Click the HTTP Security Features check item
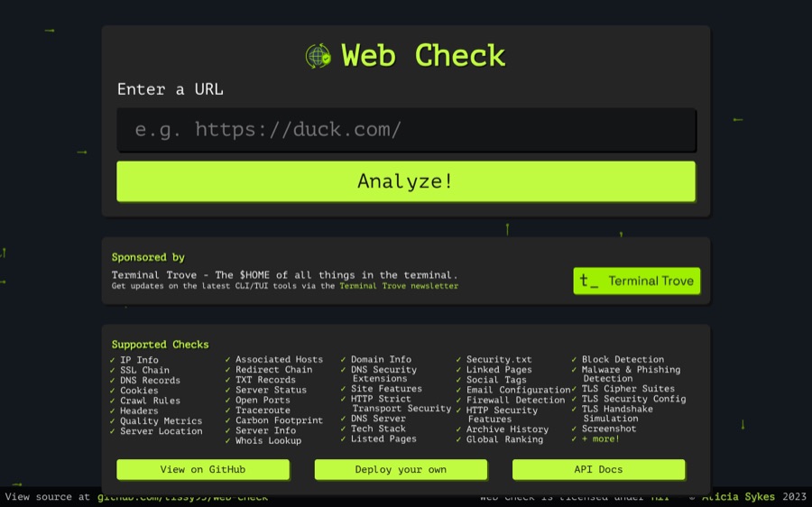812x507 pixels. 502,414
